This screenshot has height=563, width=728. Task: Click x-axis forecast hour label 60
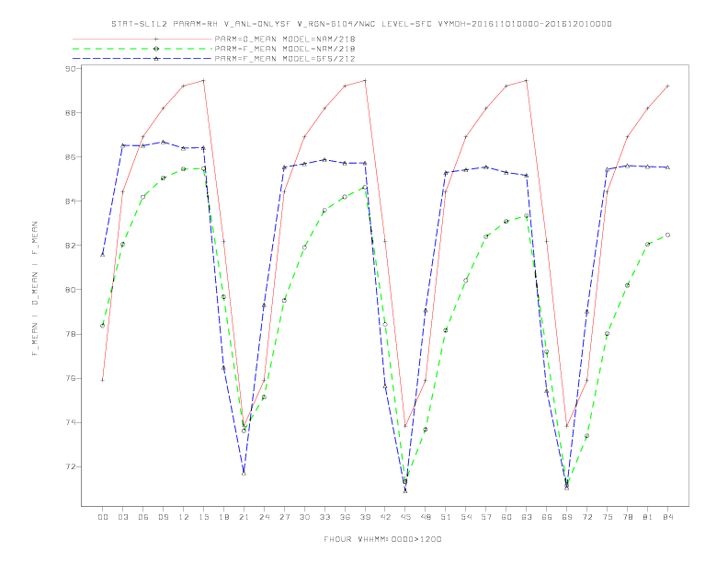[x=506, y=517]
